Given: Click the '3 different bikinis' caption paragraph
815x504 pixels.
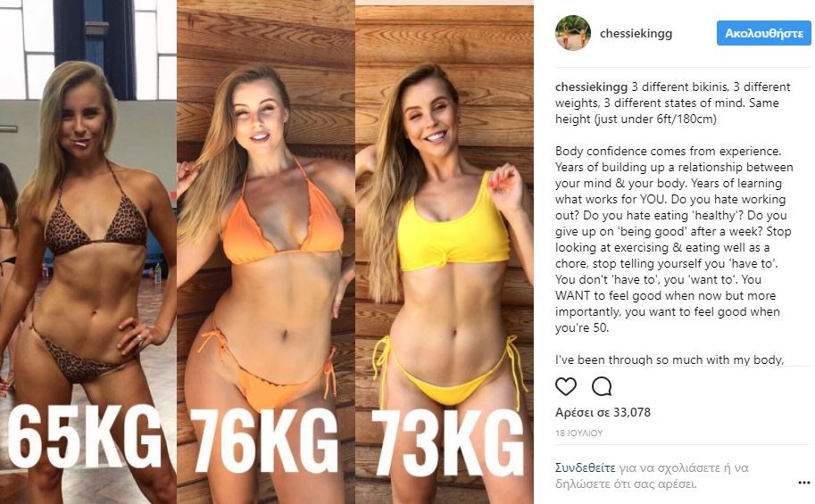Looking at the screenshot, I should point(672,103).
